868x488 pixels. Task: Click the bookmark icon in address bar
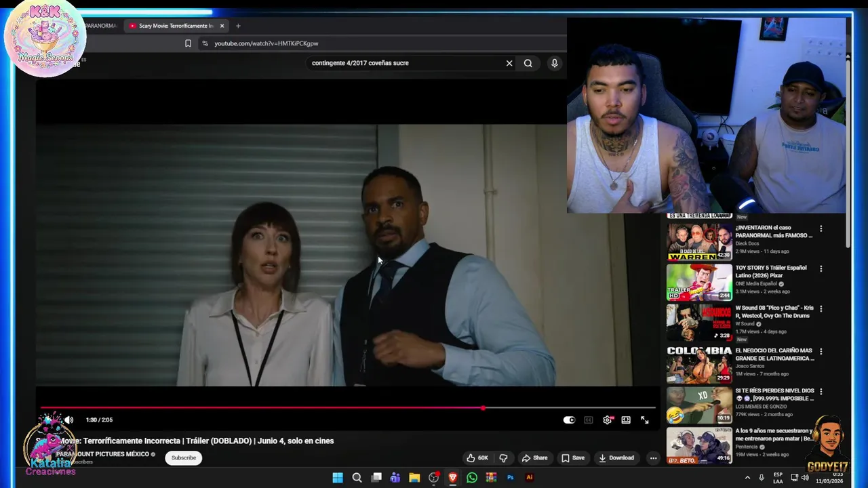188,43
